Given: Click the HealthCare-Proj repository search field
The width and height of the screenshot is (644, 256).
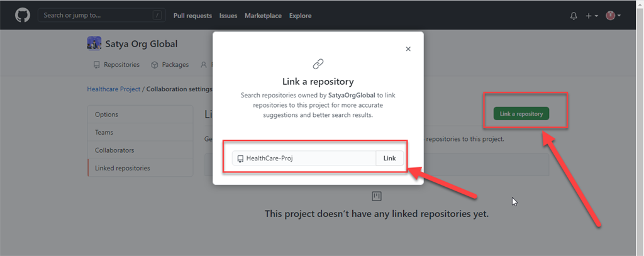Looking at the screenshot, I should (304, 159).
